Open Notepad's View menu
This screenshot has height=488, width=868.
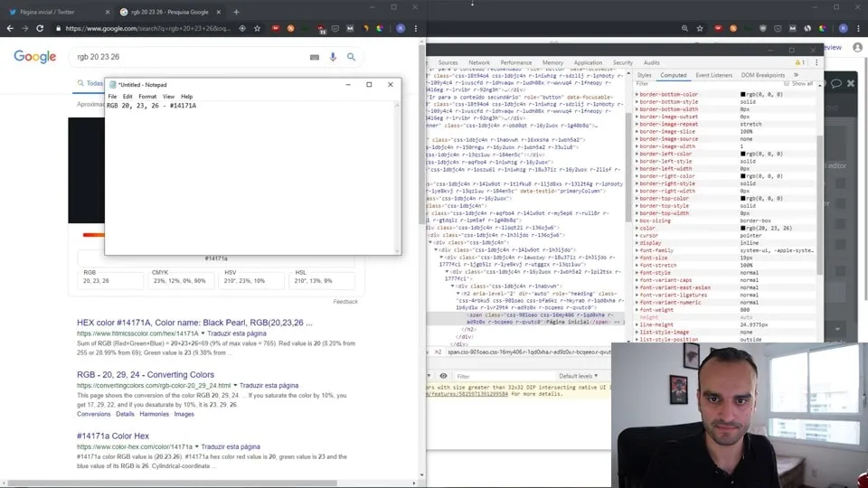(168, 97)
